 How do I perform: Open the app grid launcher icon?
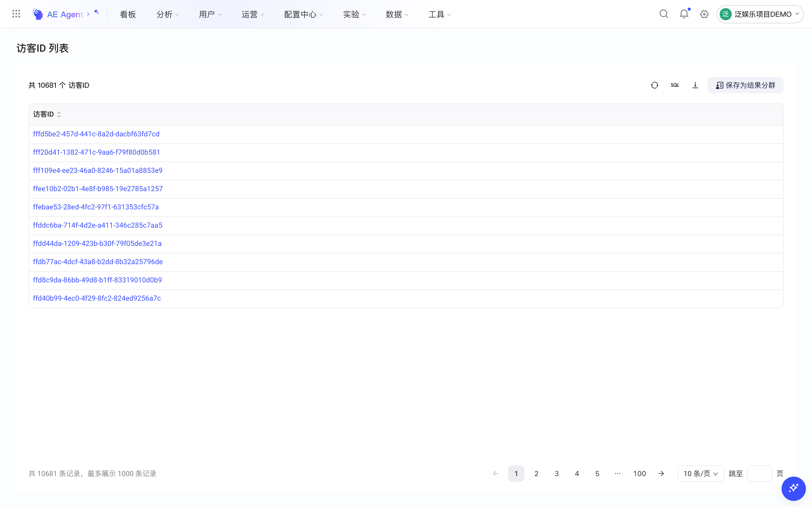tap(16, 14)
